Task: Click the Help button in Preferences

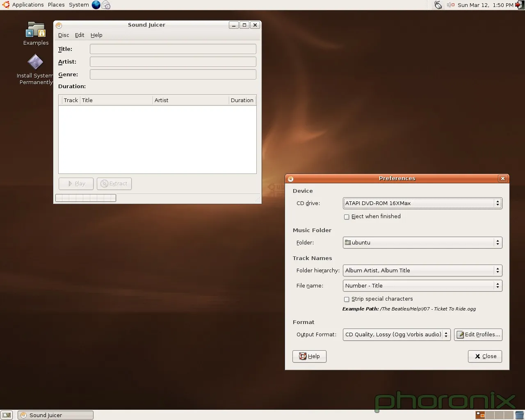Action: tap(309, 356)
